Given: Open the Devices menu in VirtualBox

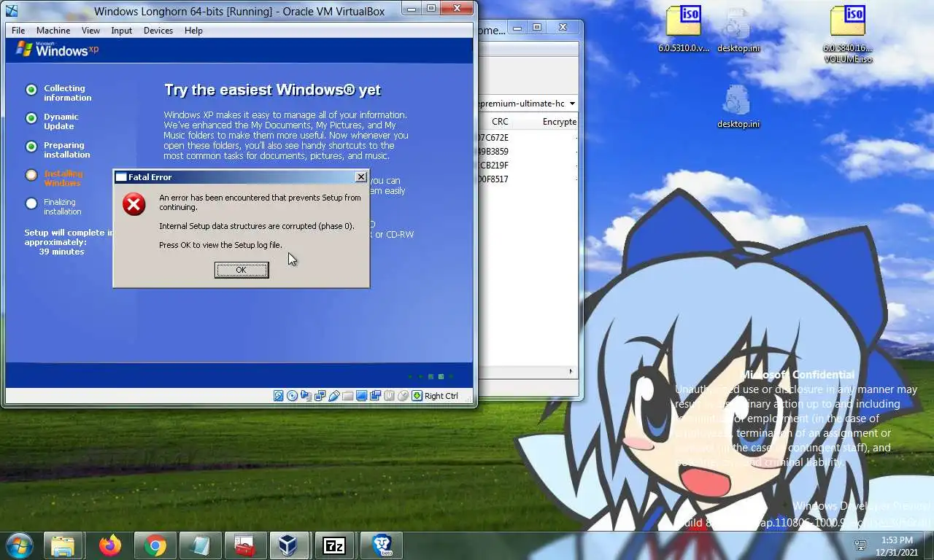Looking at the screenshot, I should click(158, 31).
